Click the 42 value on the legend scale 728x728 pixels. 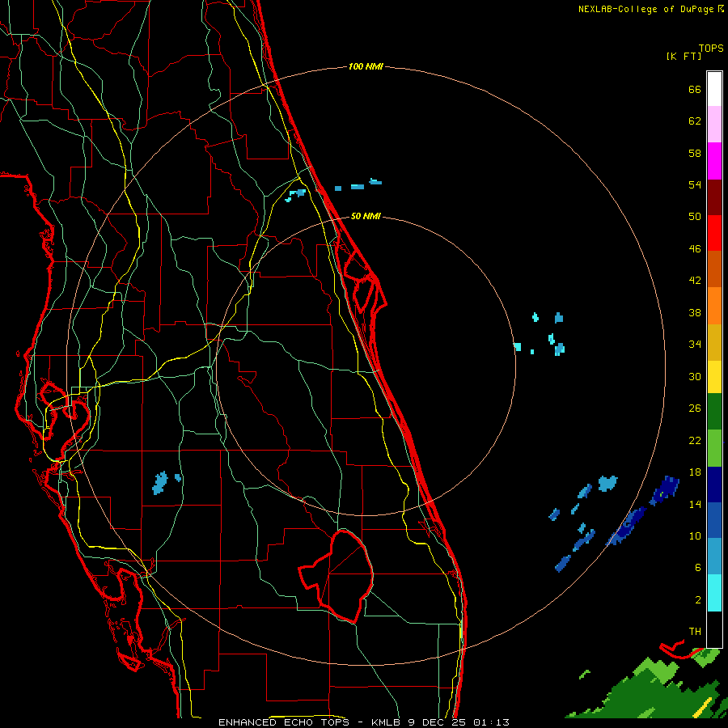pyautogui.click(x=695, y=281)
